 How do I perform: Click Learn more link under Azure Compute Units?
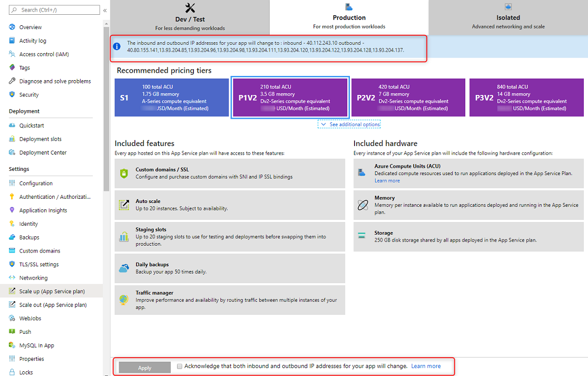pos(387,181)
